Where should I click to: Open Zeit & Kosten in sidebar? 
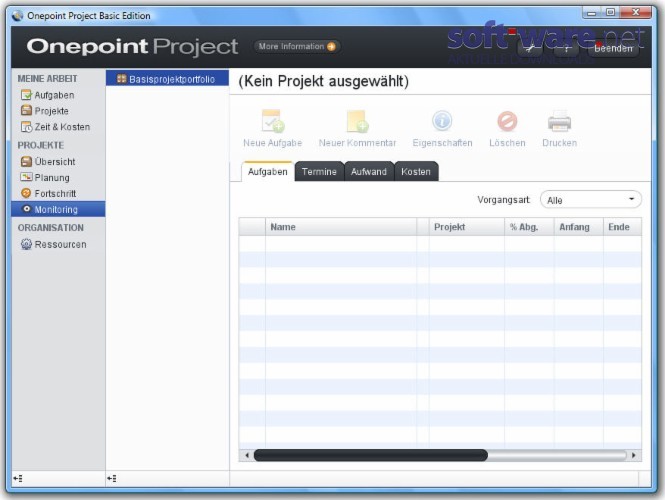point(55,127)
